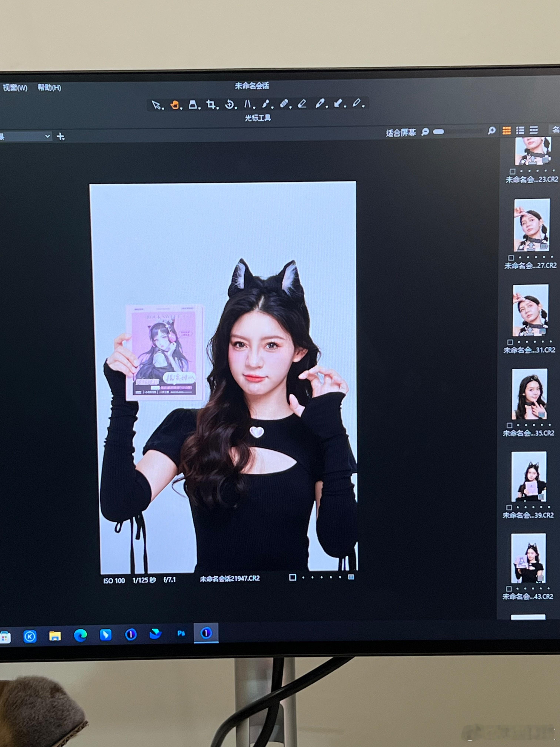Select thumbnail 未命名会...23.CR2 image

(x=533, y=151)
